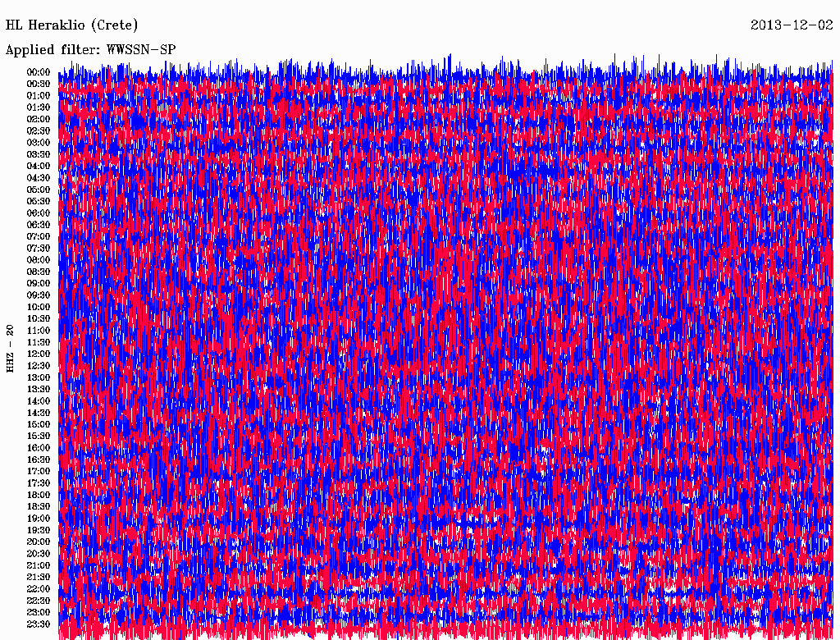The width and height of the screenshot is (840, 640).
Task: Select the 02:30 time label
Action: pyautogui.click(x=39, y=130)
